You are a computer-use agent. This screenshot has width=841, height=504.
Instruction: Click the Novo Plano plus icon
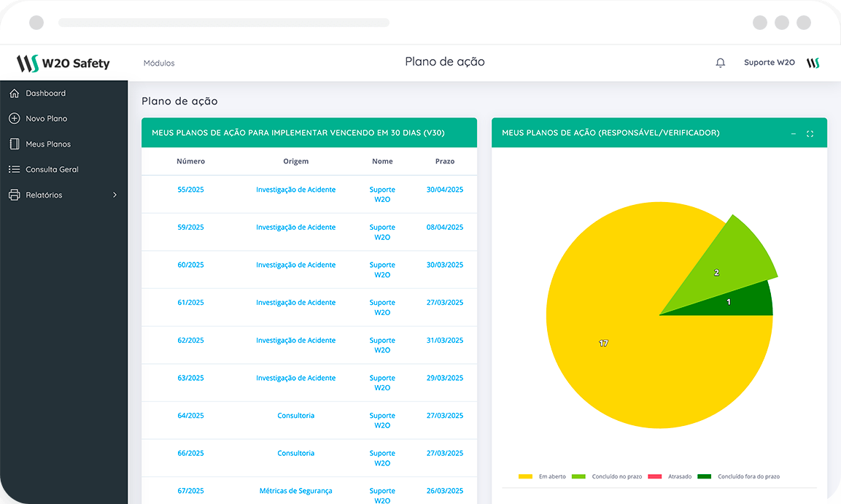pyautogui.click(x=14, y=118)
